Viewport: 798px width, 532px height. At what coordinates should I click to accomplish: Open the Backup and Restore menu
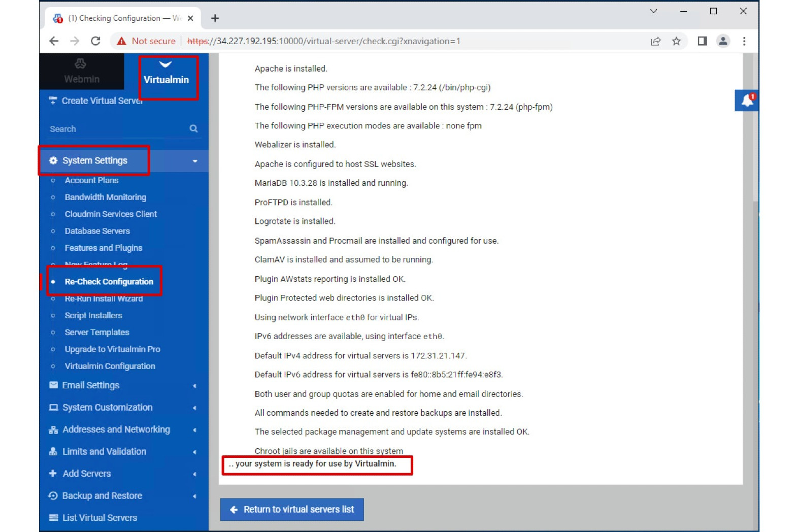(123, 496)
